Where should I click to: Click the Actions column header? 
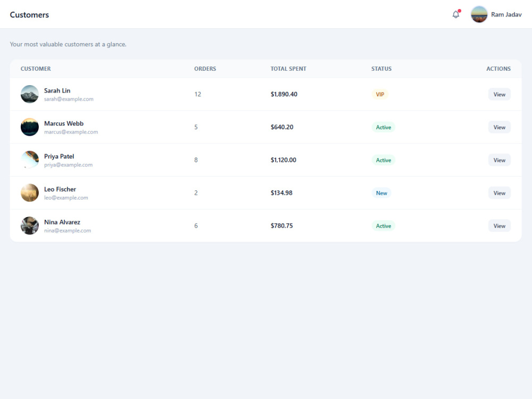click(498, 69)
